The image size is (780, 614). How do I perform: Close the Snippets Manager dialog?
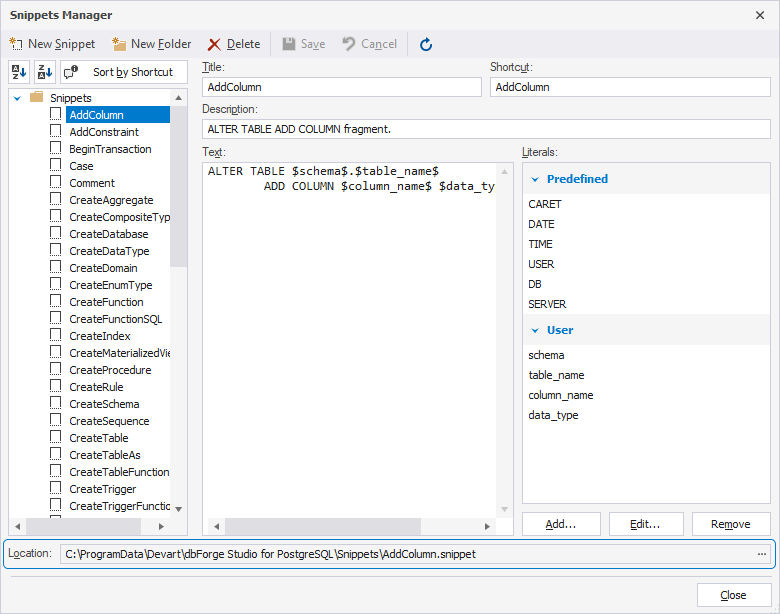(734, 595)
